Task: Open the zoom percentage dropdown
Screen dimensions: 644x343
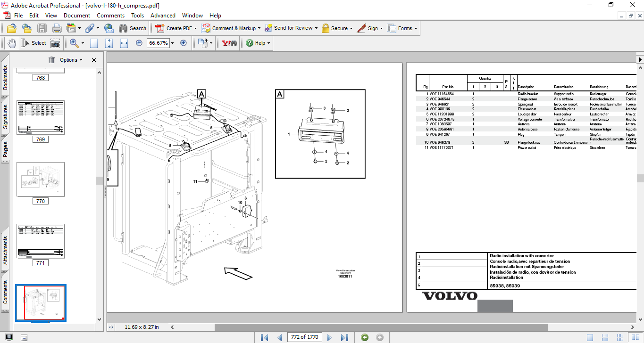Action: 172,43
